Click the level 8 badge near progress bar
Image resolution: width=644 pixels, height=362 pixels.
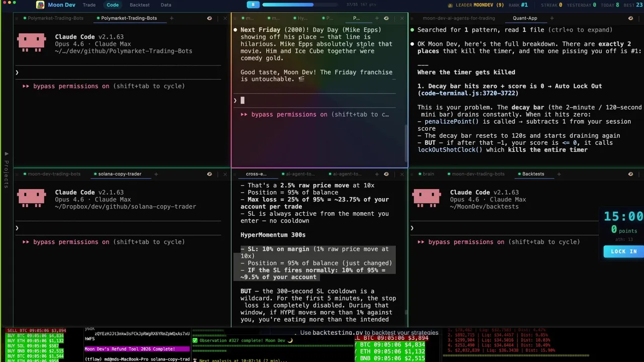point(253,5)
